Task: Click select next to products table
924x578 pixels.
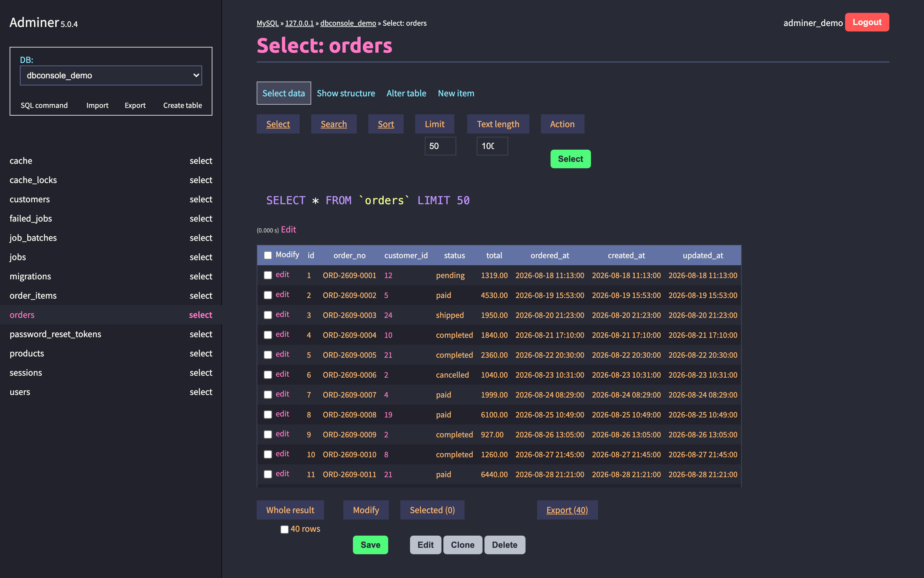Action: (201, 353)
